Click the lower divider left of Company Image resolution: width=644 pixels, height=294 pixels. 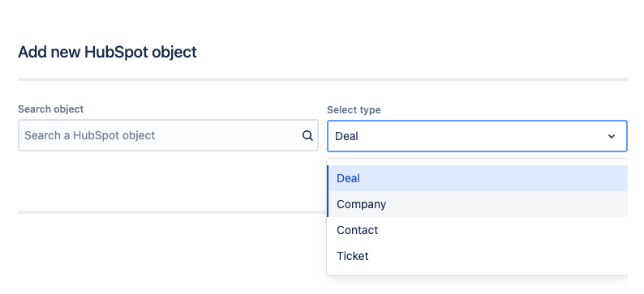pyautogui.click(x=172, y=212)
